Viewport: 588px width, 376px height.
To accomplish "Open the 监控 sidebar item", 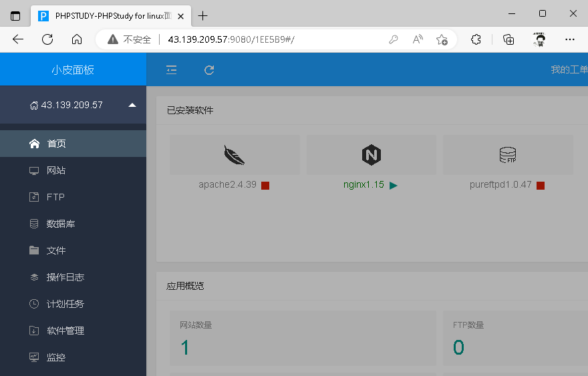I will pos(73,357).
